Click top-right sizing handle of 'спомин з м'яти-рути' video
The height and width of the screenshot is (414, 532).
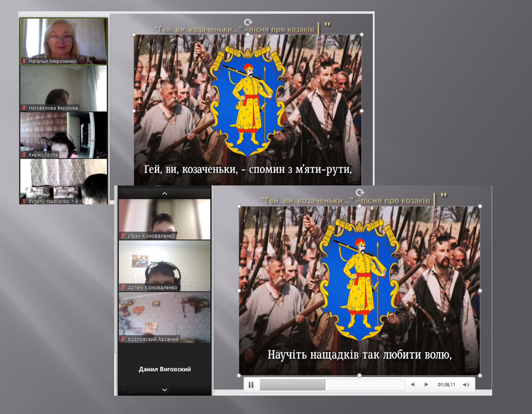pos(362,34)
